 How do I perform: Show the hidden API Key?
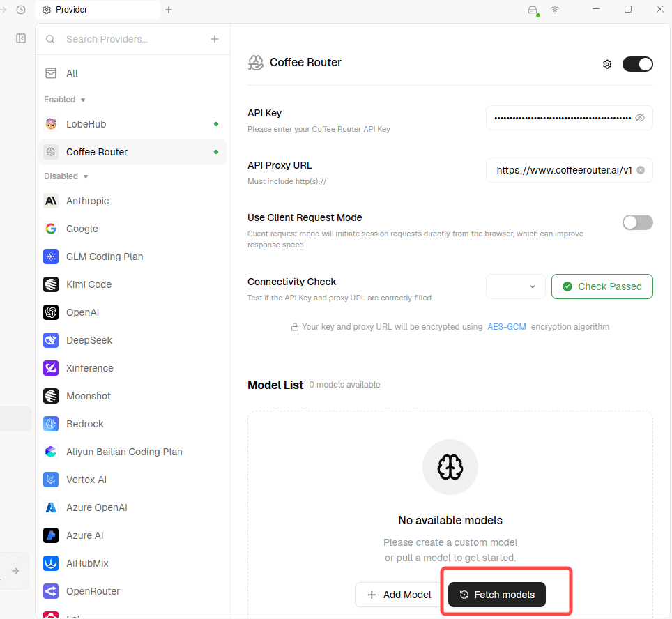click(x=640, y=118)
